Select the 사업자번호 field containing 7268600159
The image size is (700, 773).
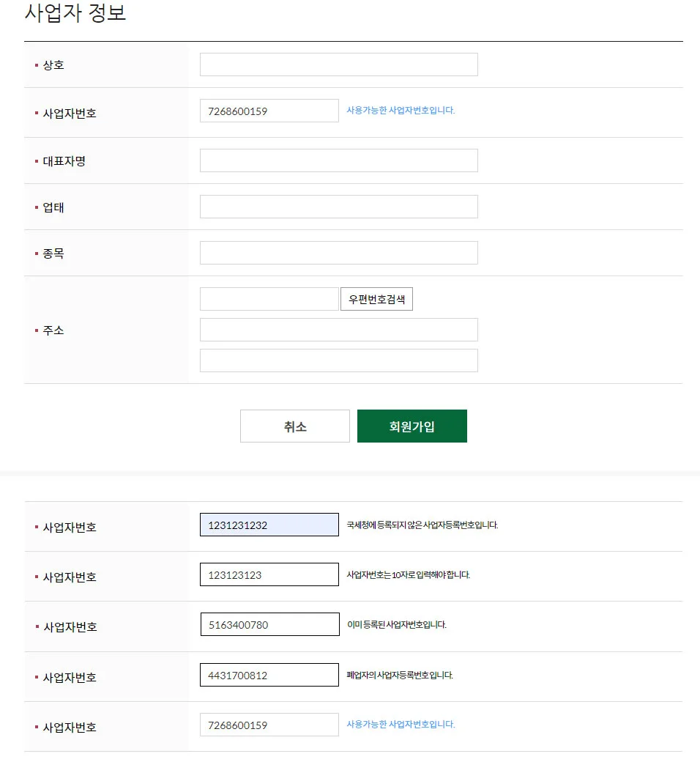click(269, 110)
